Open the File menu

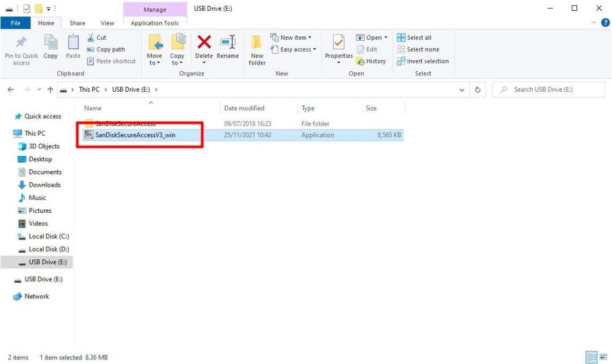click(15, 23)
